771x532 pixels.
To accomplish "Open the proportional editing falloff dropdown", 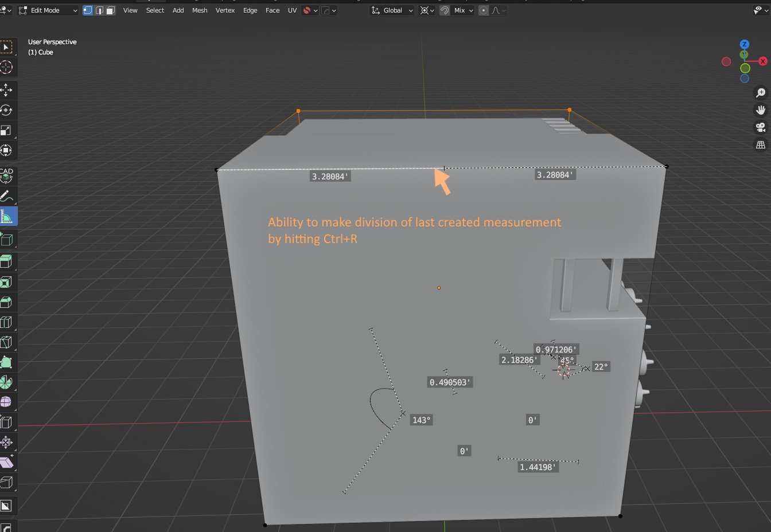I will tap(499, 10).
